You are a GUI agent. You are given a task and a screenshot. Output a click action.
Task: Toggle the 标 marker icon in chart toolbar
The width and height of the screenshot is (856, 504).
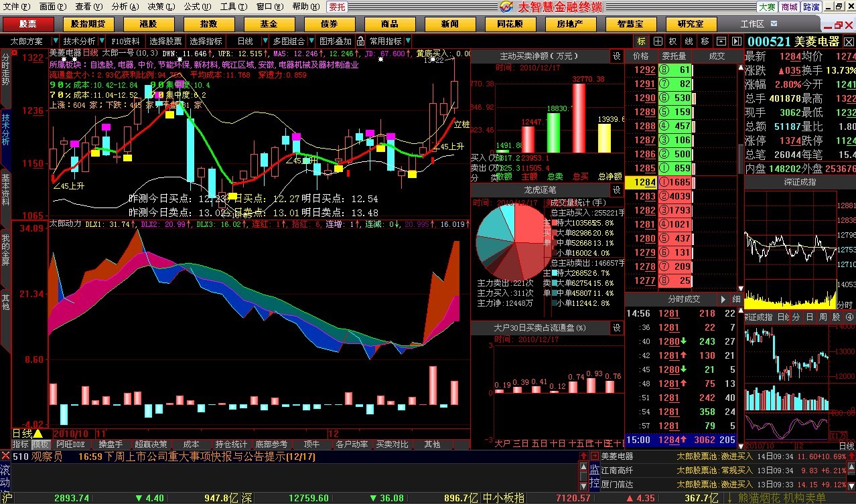[x=642, y=41]
